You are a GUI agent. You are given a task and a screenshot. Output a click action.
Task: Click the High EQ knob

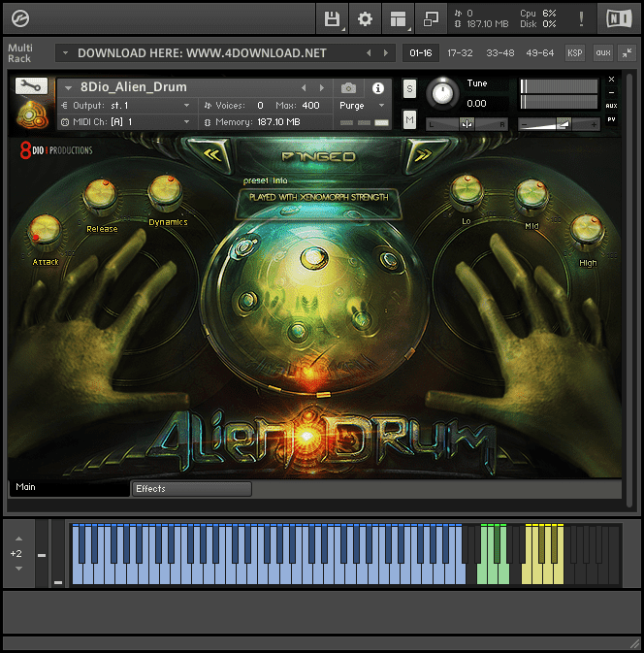coord(587,231)
